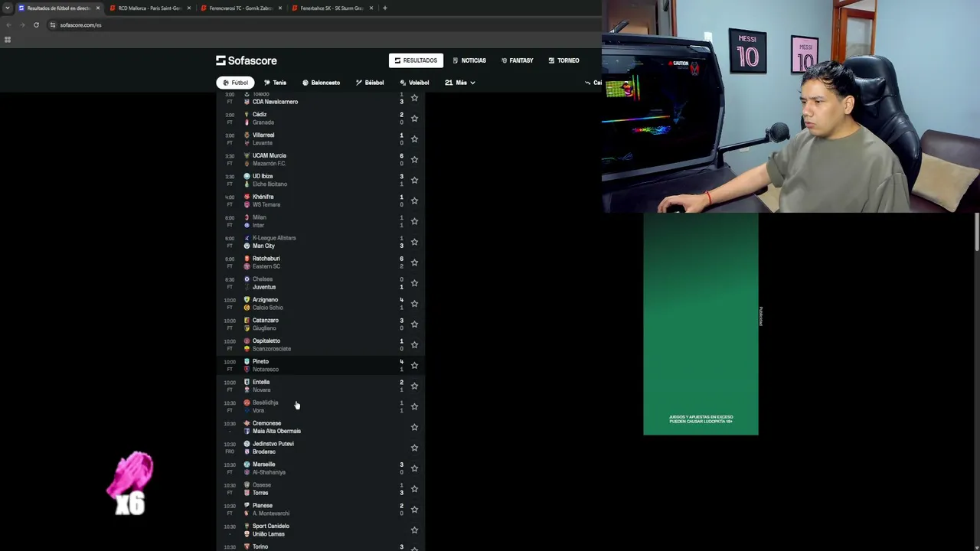
Task: Expand the Más sports dropdown
Action: coord(460,83)
